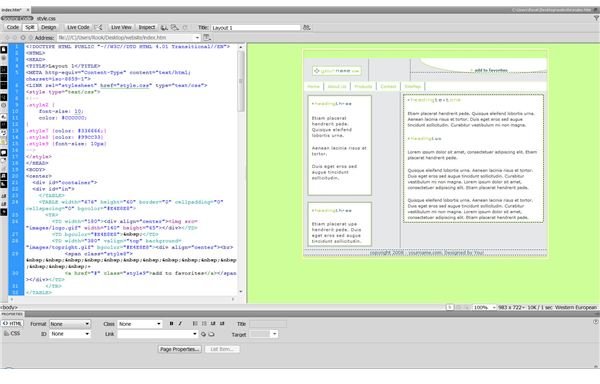
Task: Click the refresh icon in the Address bar
Action: tap(23, 37)
